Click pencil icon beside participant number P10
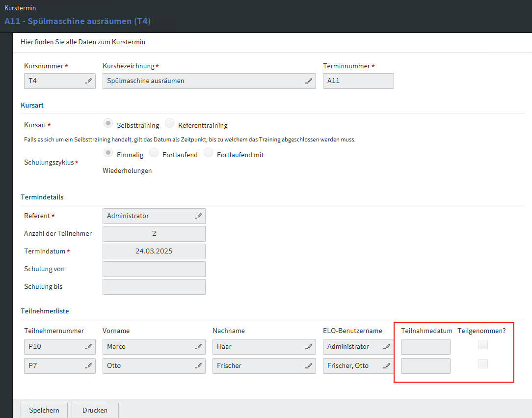Image resolution: width=532 pixels, height=418 pixels. (x=88, y=347)
